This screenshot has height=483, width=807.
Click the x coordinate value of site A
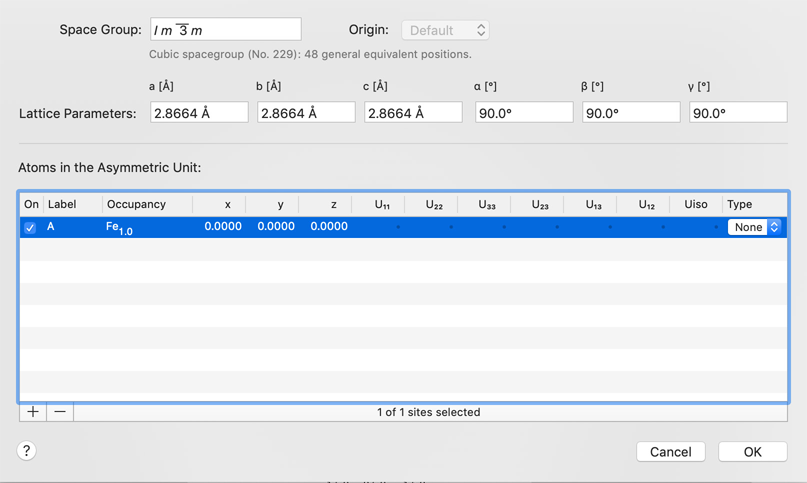click(x=222, y=227)
